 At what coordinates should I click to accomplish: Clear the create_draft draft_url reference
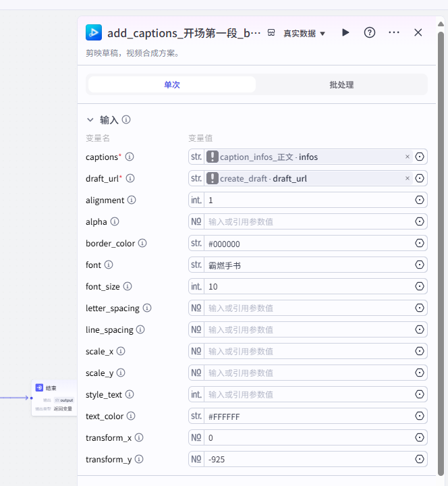point(407,178)
